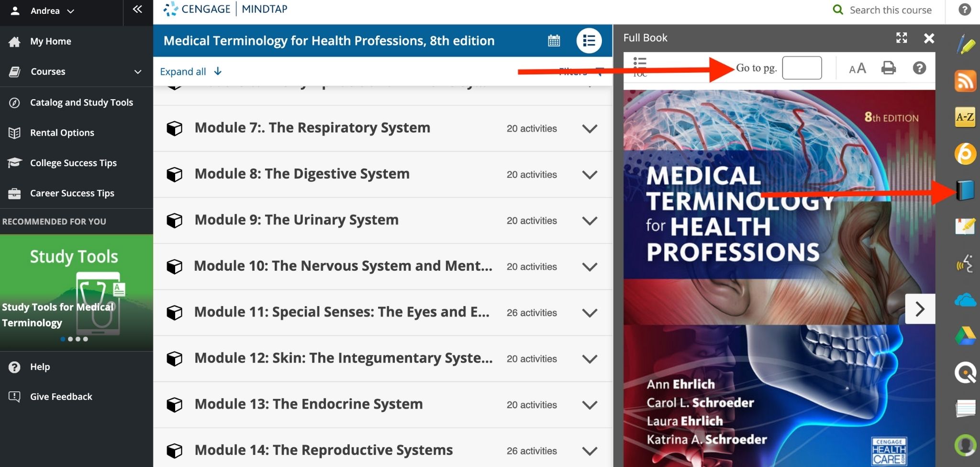
Task: Open the reader's table of contents icon
Action: [640, 63]
